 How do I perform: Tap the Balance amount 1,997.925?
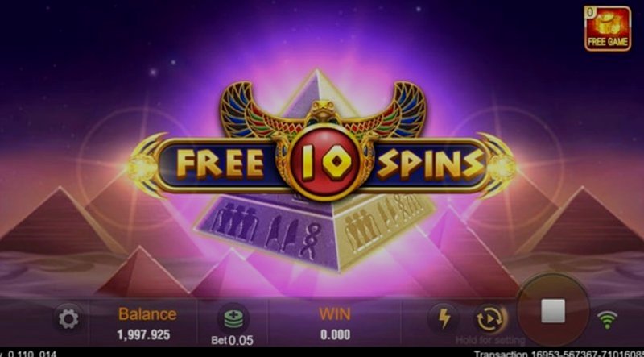[x=143, y=334]
